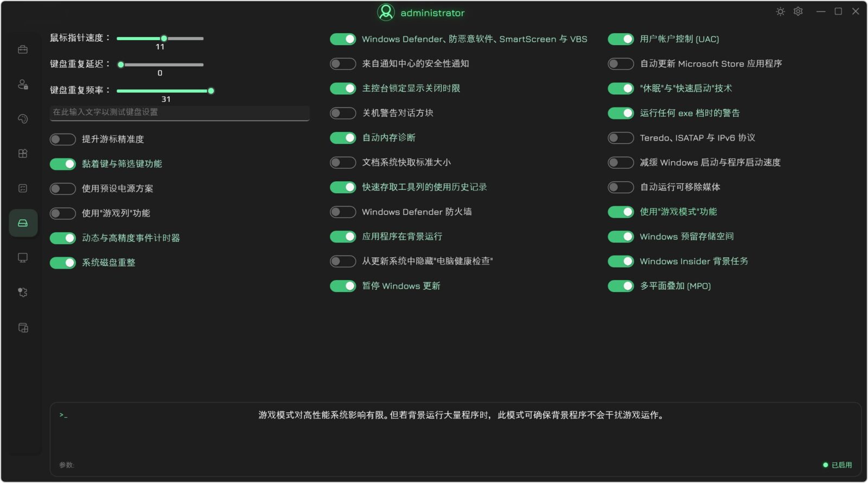Click the 键盘重复延迟 label
Screen dimensions: 868x483
tap(80, 64)
